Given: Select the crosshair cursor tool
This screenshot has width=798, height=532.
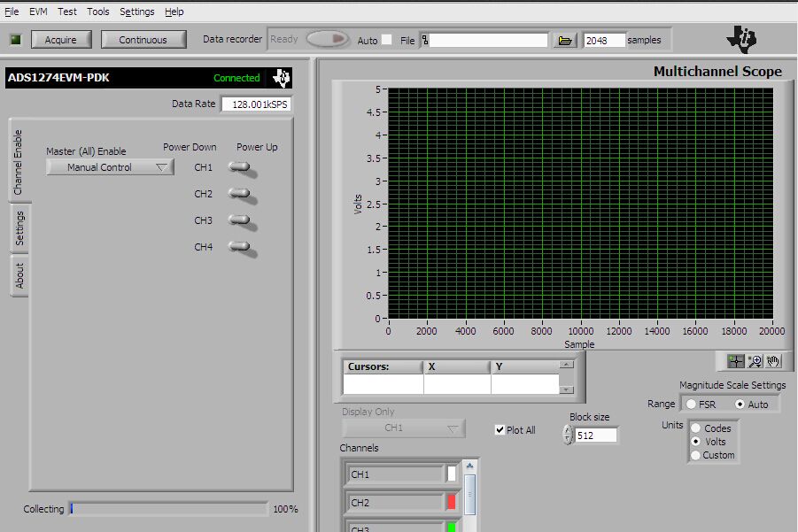Looking at the screenshot, I should click(x=735, y=360).
